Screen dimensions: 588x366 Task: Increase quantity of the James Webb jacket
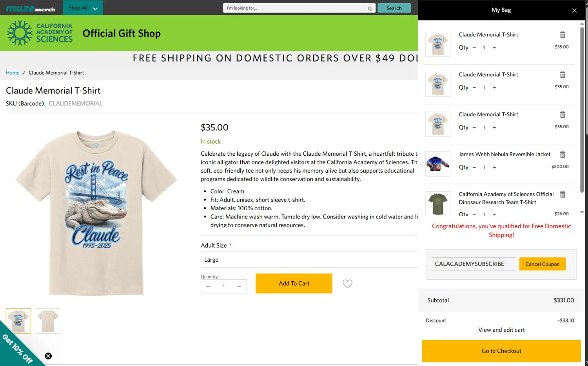click(494, 168)
